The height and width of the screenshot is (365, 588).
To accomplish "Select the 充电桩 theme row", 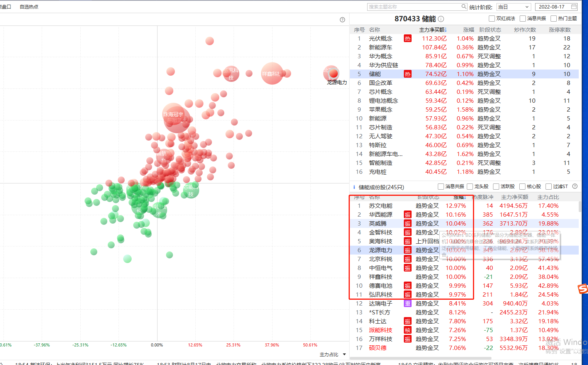I will (464, 172).
